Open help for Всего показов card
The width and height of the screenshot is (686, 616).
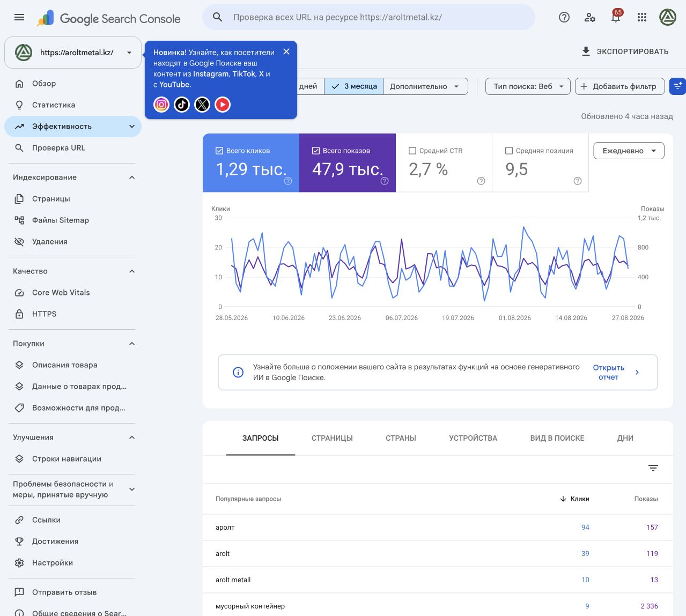click(385, 181)
